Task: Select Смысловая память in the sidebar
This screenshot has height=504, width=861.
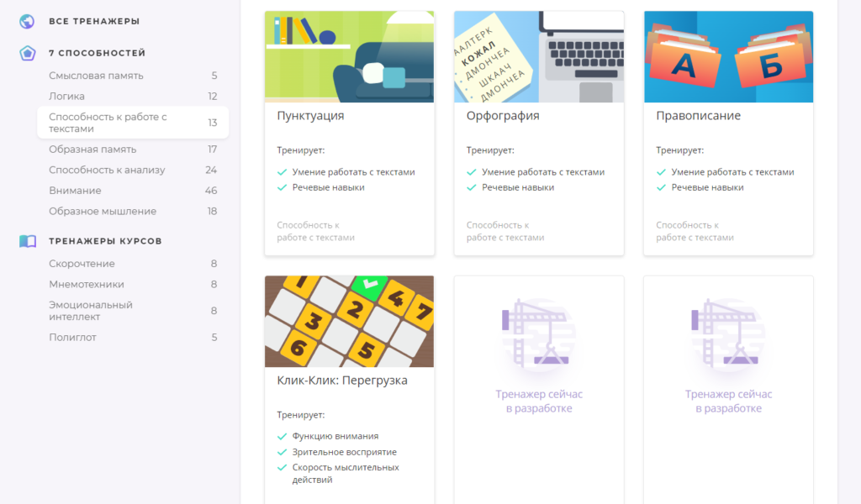Action: [96, 76]
